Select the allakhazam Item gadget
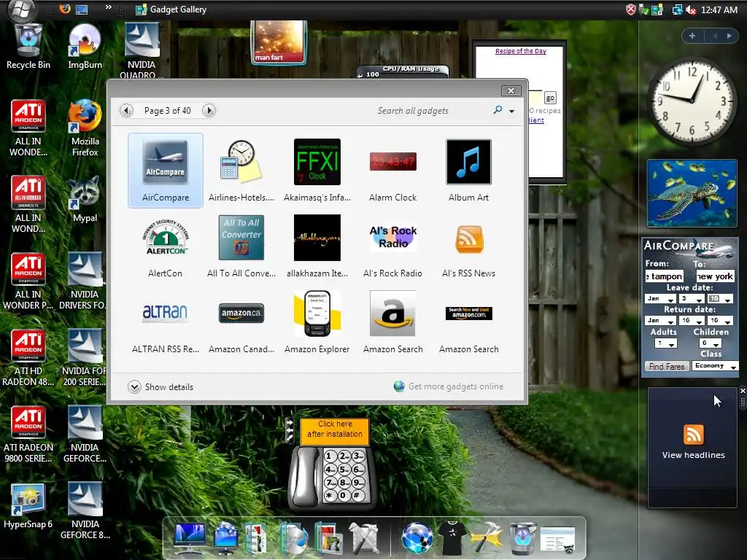The height and width of the screenshot is (560, 747). coord(317,246)
